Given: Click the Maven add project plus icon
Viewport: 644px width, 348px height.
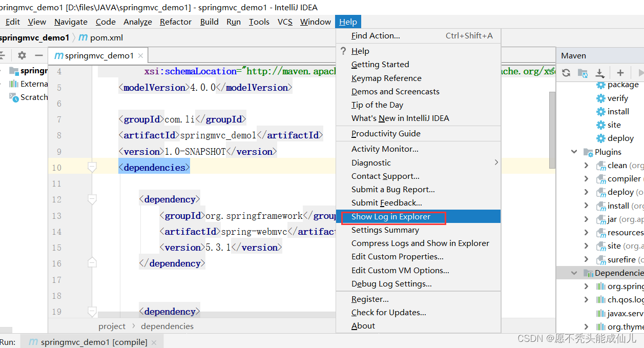Looking at the screenshot, I should (620, 73).
